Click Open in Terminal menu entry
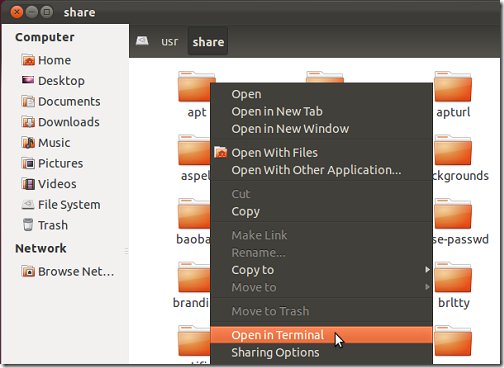Screen dimensions: 504x368 pos(321,335)
